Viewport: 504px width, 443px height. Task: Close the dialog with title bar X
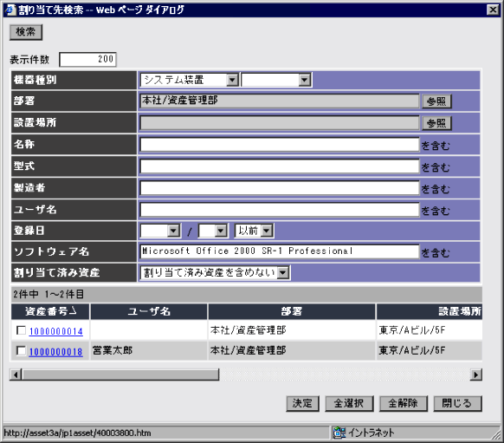(x=493, y=10)
